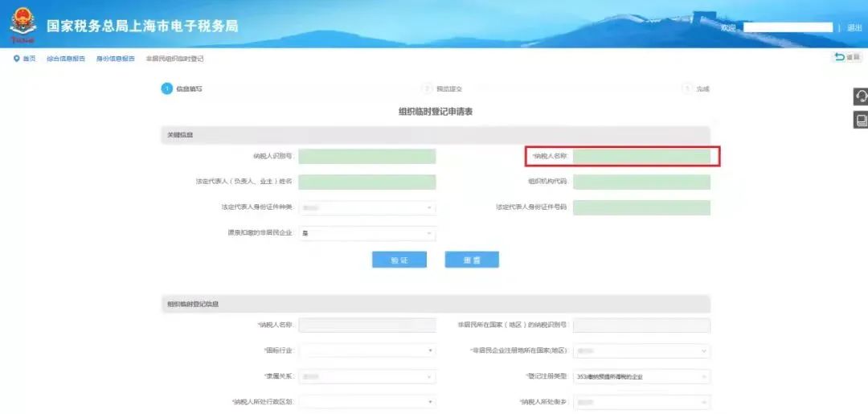Open the sidebar icon below the headset
The width and height of the screenshot is (868, 414).
tap(861, 120)
